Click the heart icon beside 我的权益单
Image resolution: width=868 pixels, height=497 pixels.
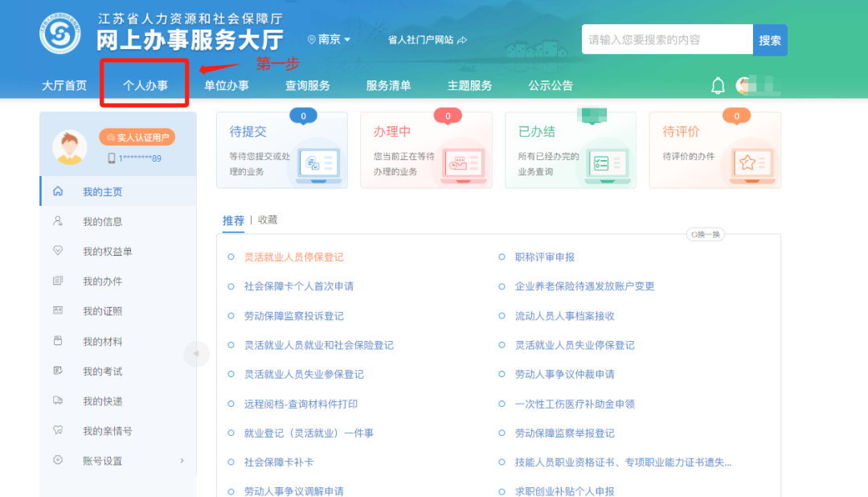pos(58,251)
